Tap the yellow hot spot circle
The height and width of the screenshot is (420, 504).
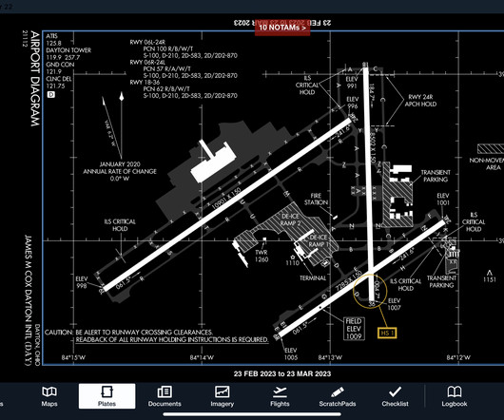[370, 290]
